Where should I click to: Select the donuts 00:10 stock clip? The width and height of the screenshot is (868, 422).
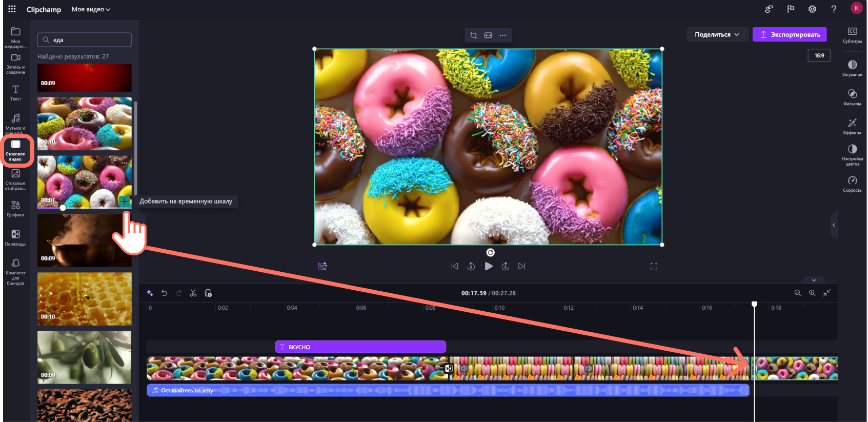click(x=85, y=124)
